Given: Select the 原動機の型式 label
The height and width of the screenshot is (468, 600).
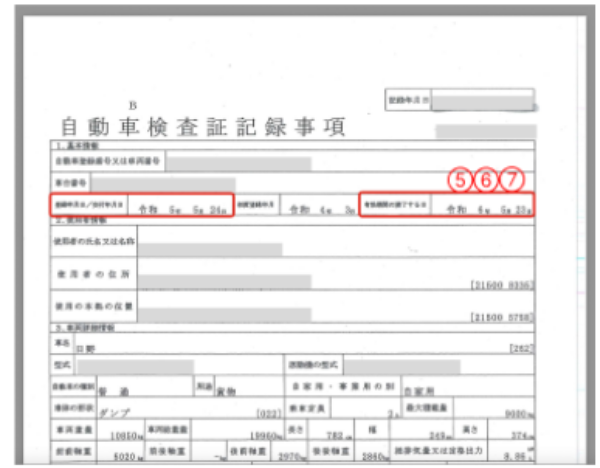Looking at the screenshot, I should [x=313, y=365].
